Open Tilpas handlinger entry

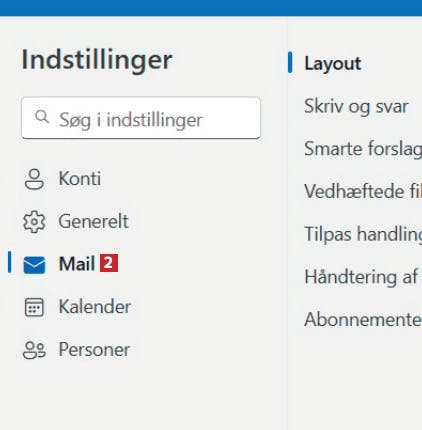pos(363,234)
